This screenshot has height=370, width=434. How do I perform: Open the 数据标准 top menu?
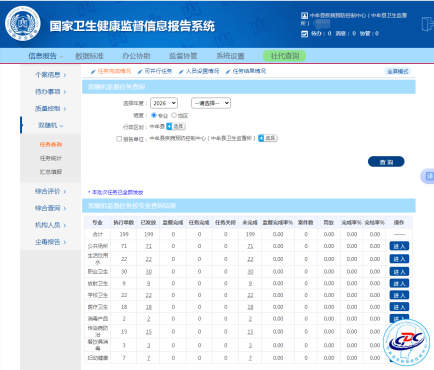[89, 56]
